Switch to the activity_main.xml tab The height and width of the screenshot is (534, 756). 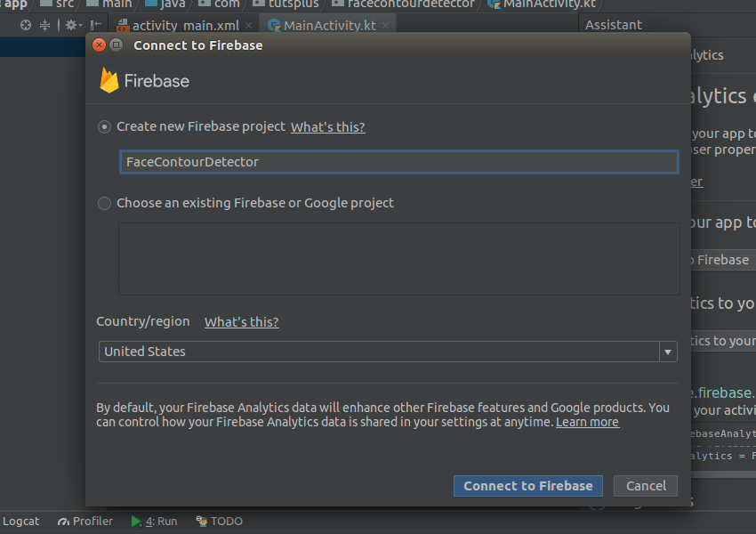(182, 25)
